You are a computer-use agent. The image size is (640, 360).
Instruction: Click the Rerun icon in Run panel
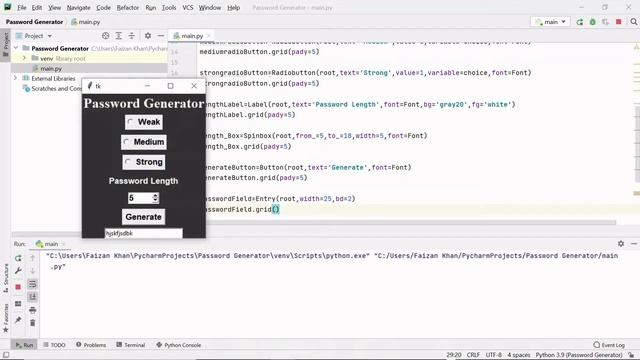(18, 258)
